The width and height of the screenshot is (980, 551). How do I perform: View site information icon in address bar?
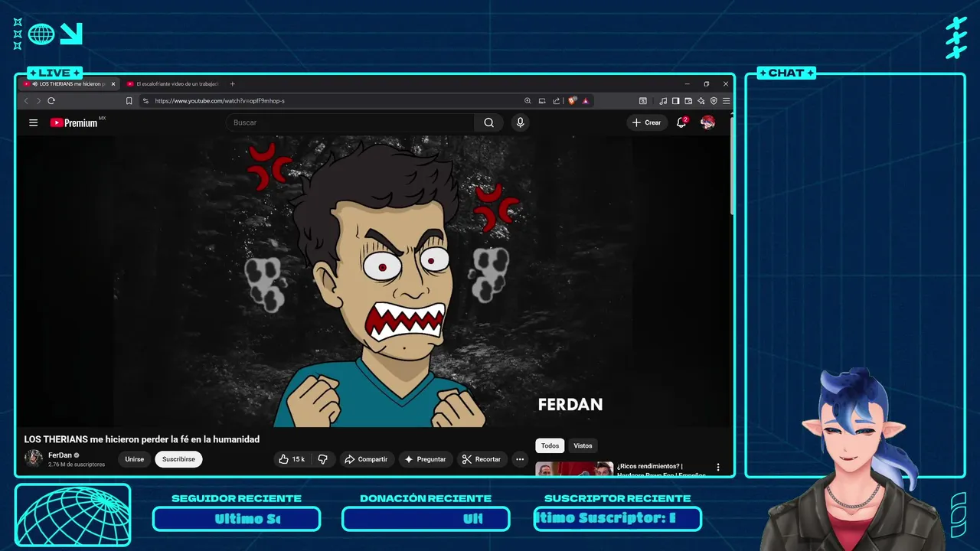(x=146, y=100)
